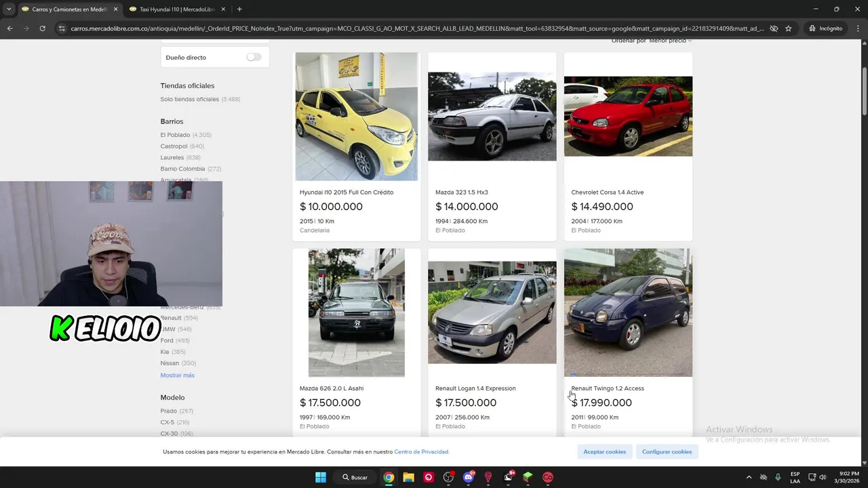Show hidden system tray icons
The width and height of the screenshot is (868, 488).
click(749, 477)
